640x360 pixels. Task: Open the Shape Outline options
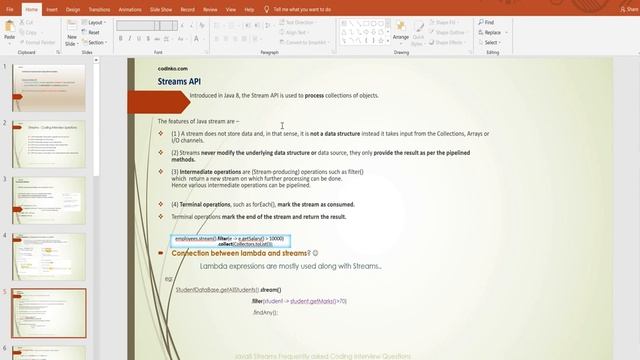click(449, 32)
